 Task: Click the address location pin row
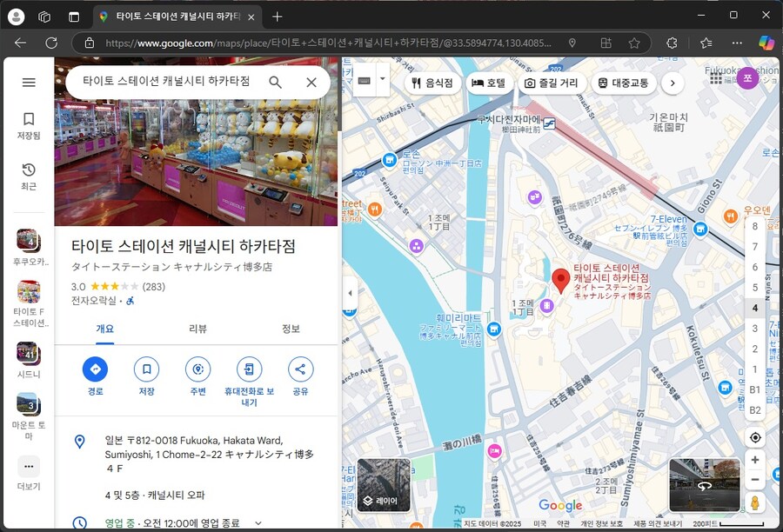tap(196, 454)
